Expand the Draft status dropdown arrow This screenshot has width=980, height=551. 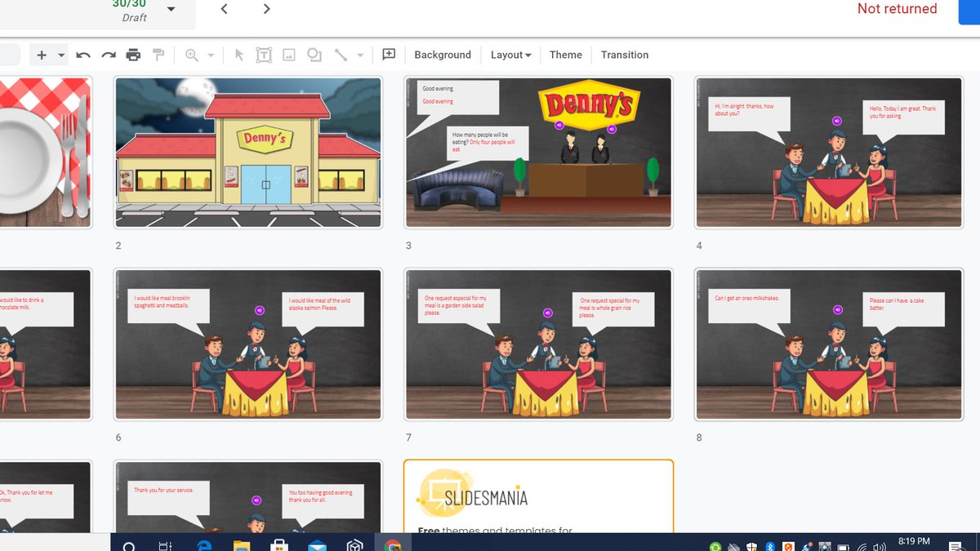pos(171,10)
